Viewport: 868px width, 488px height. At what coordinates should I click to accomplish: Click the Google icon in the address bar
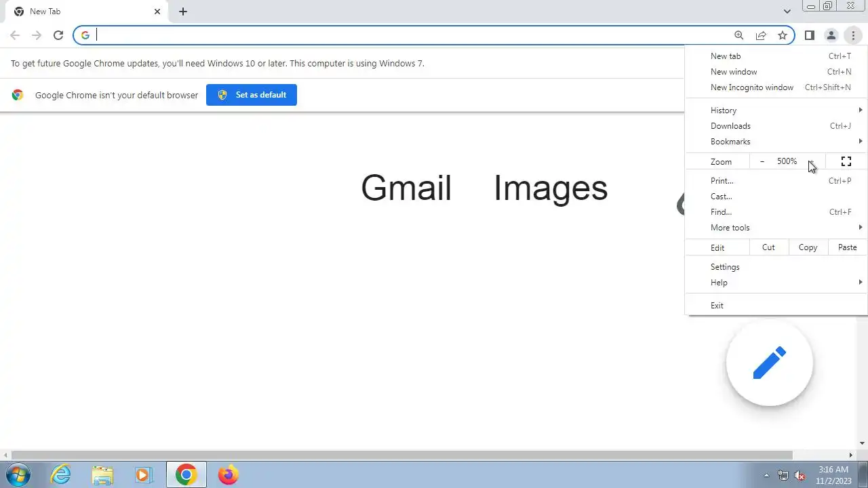(x=85, y=35)
